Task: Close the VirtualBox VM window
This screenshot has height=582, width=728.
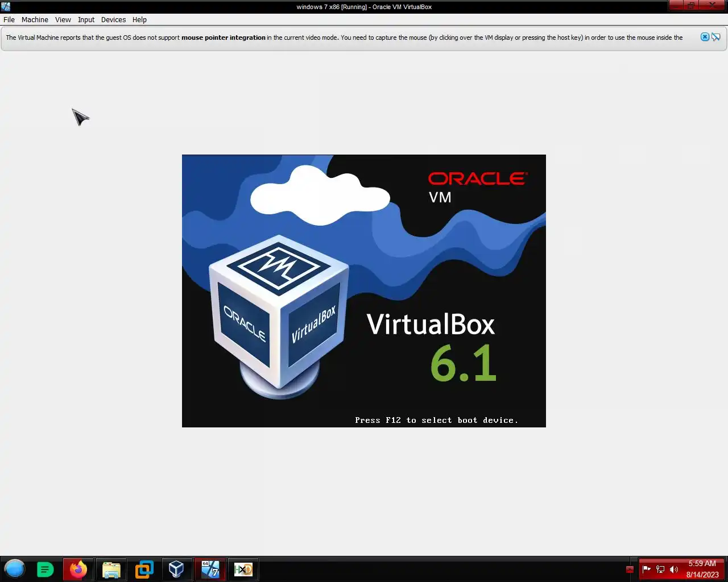Action: 713,6
